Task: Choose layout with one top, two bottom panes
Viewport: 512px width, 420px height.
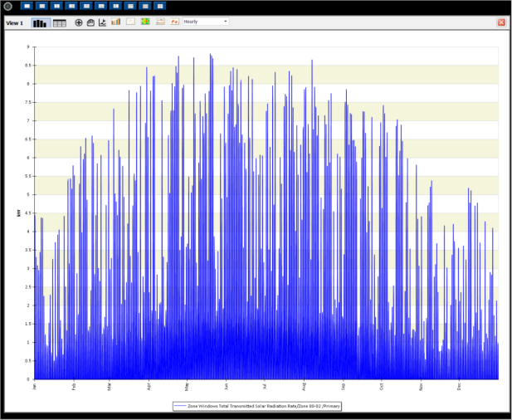Action: pyautogui.click(x=101, y=6)
